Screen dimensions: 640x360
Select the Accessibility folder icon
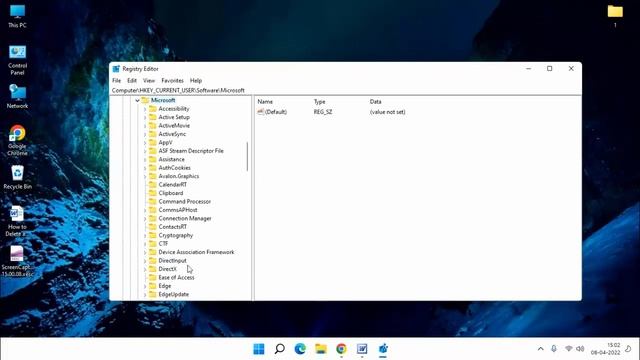(153, 109)
